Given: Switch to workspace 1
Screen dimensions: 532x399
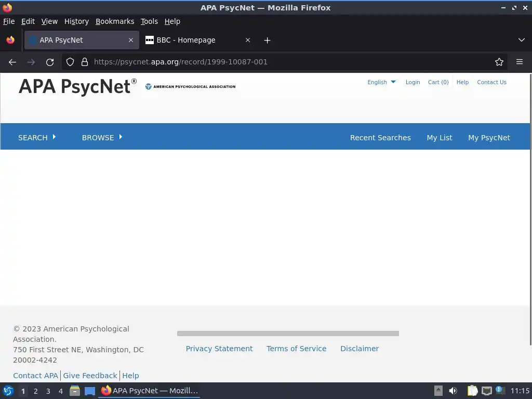Looking at the screenshot, I should click(x=23, y=391).
